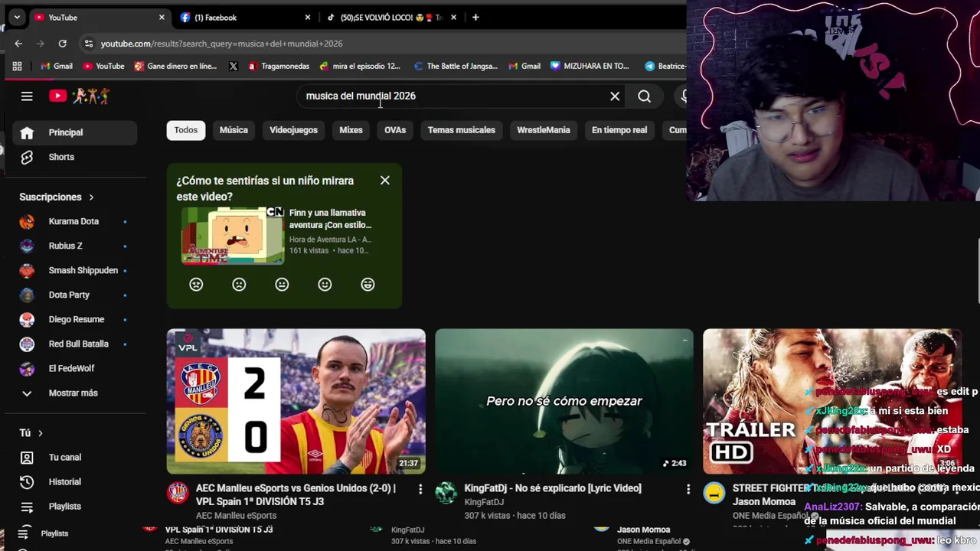
Task: Open more options for AEC Manlleu video
Action: click(420, 489)
